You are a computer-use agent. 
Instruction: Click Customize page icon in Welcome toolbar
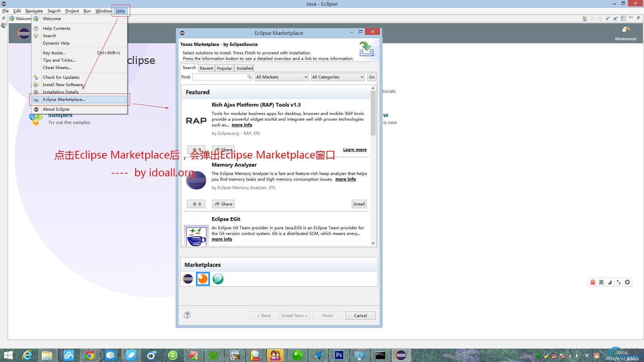pyautogui.click(x=623, y=19)
